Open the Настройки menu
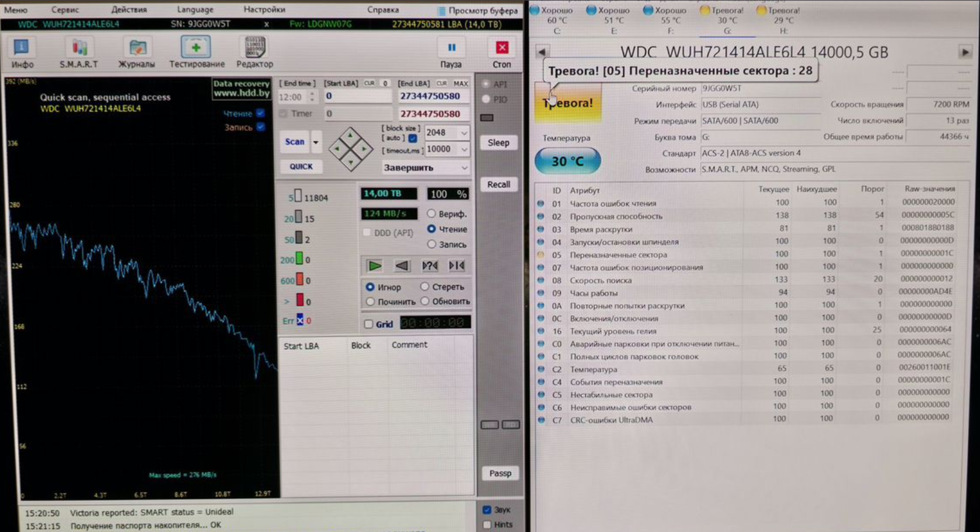Screen dimensions: 980x532 pyautogui.click(x=264, y=10)
